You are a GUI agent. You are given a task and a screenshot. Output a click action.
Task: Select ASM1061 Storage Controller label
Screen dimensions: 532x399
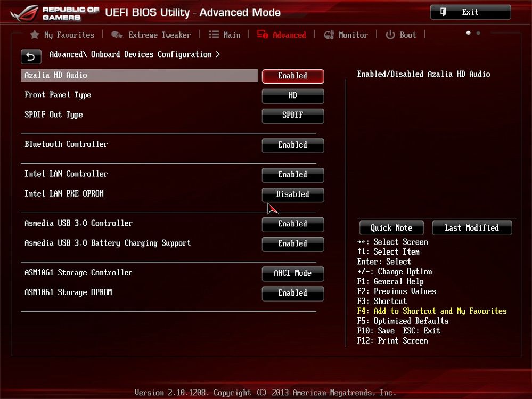point(78,273)
